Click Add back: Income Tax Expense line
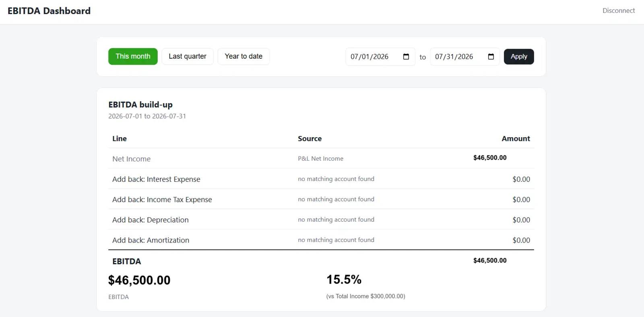644x317 pixels. tap(162, 200)
